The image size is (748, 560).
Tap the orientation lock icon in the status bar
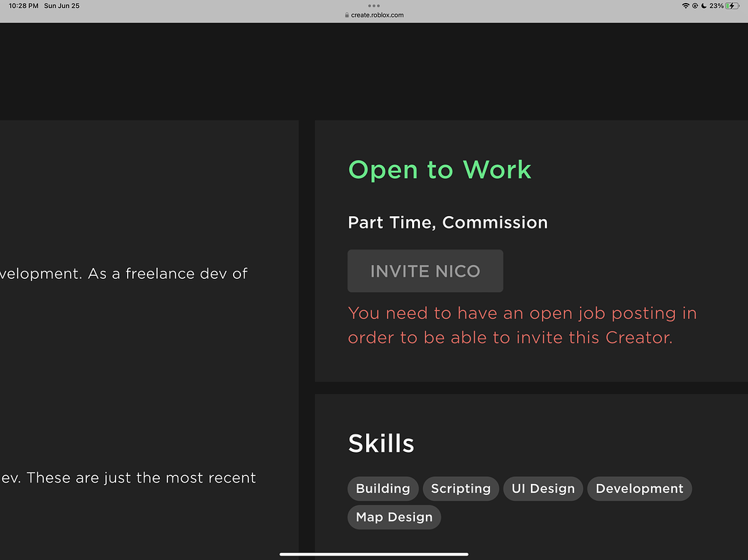[x=695, y=6]
